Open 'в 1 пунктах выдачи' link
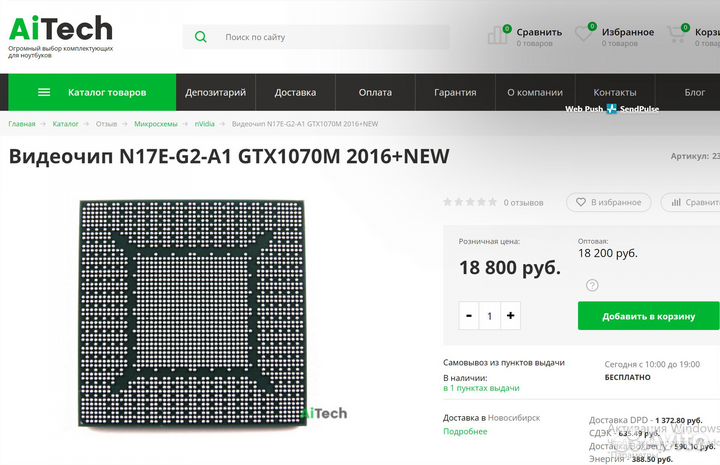The image size is (720, 465). click(481, 388)
